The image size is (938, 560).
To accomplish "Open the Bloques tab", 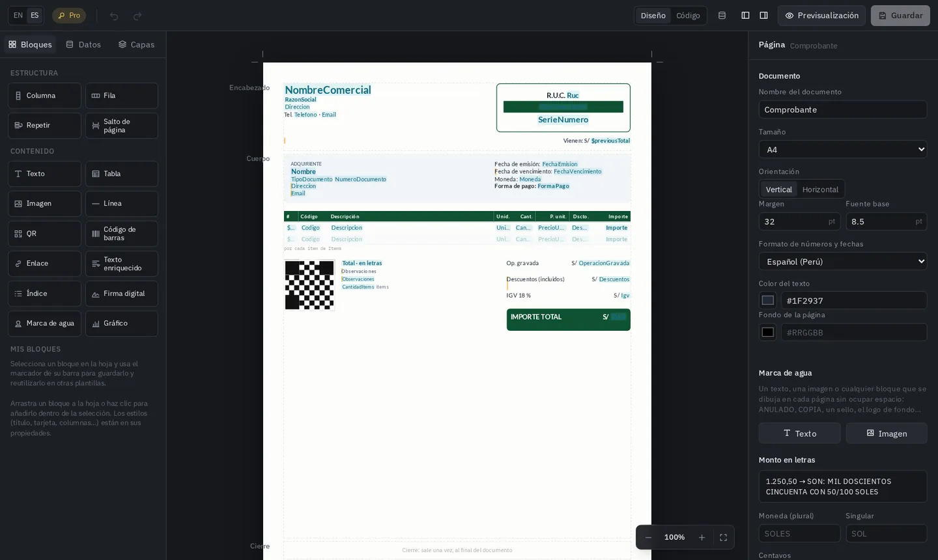I will click(30, 44).
